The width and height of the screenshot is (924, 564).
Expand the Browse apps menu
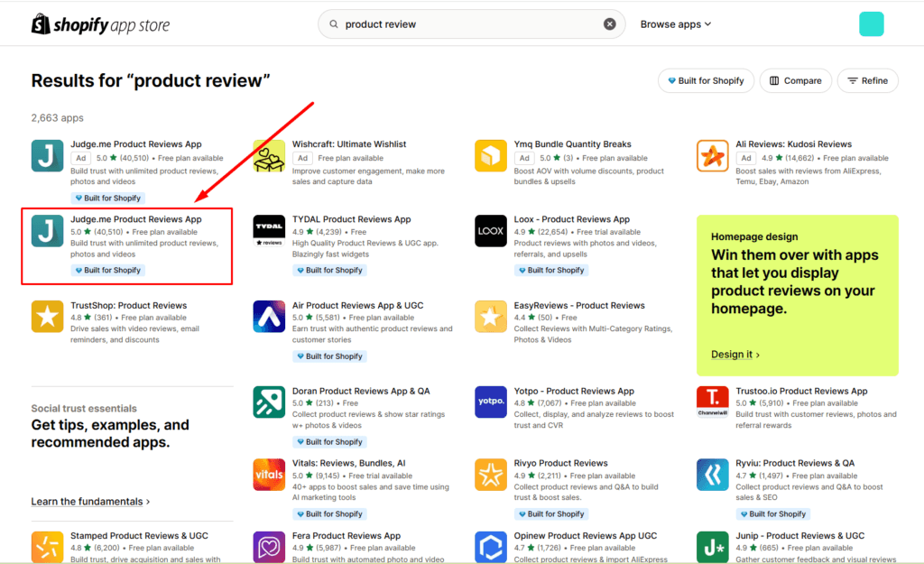pyautogui.click(x=676, y=24)
